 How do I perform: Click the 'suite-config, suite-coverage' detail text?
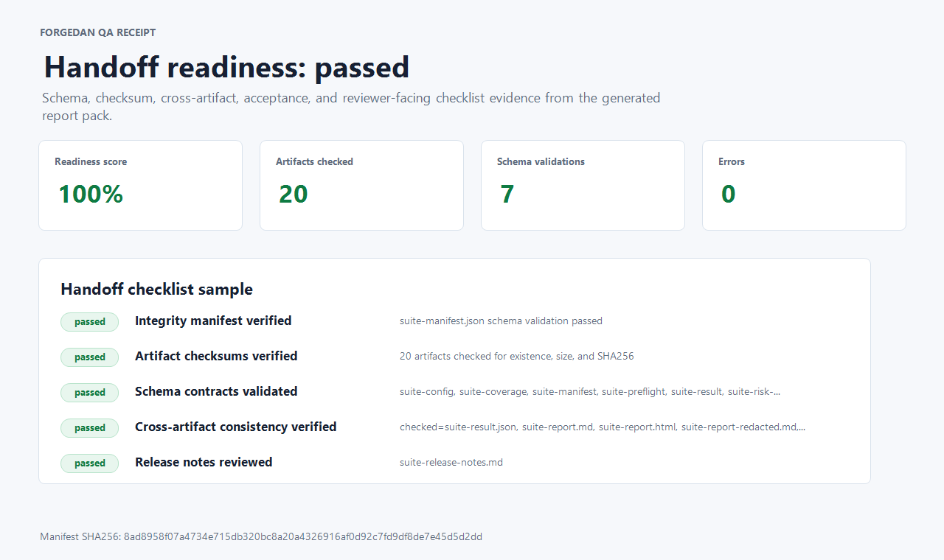point(590,391)
